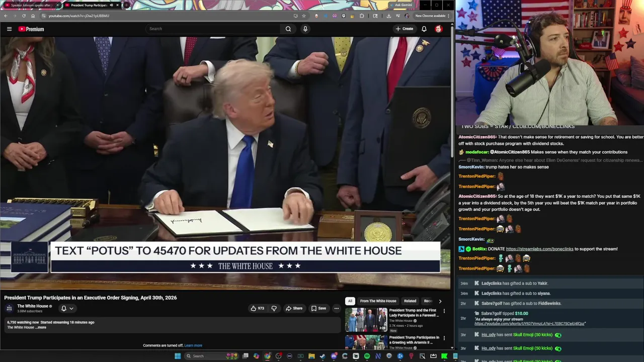
Task: Open Chrome three-dot menu
Action: point(448,16)
